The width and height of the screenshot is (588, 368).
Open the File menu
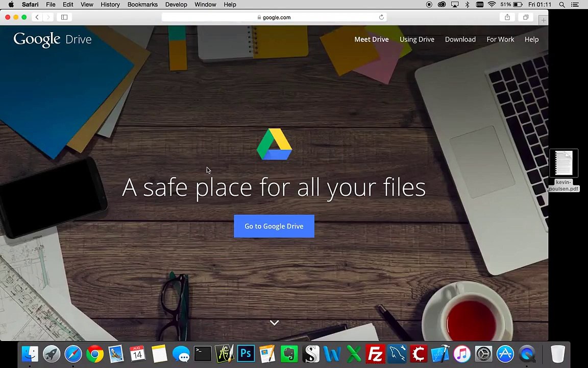[51, 5]
